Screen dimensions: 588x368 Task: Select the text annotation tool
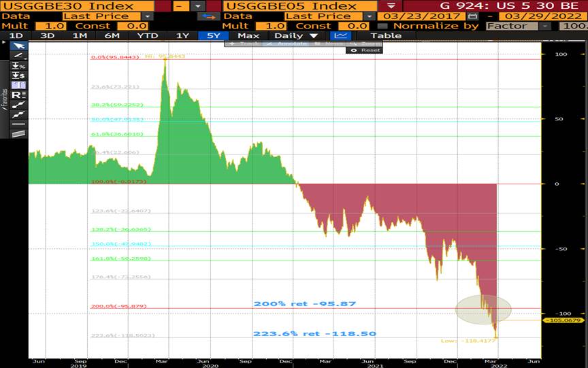18,85
